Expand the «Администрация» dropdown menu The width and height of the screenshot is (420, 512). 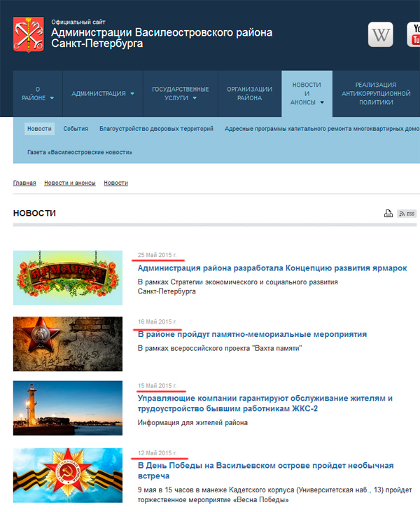tap(102, 94)
